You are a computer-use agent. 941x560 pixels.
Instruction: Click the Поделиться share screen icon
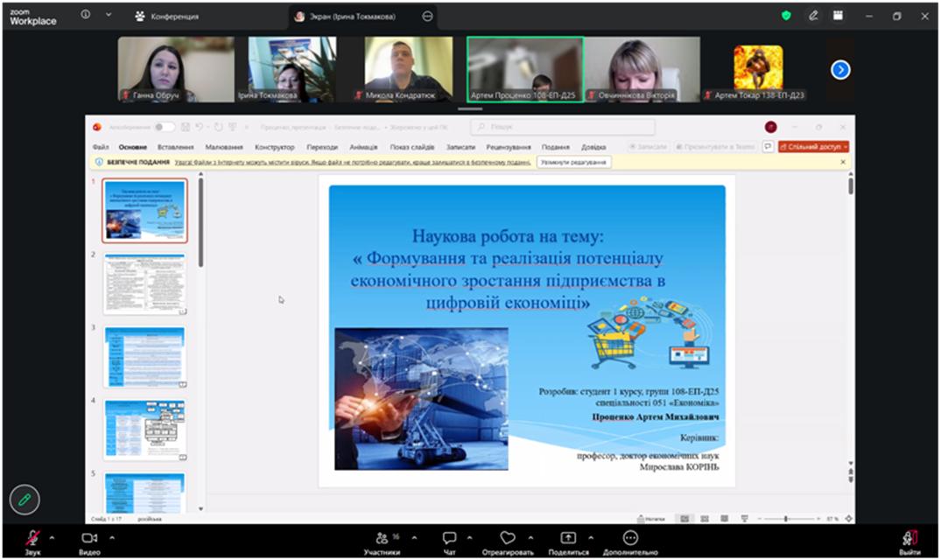click(x=568, y=537)
